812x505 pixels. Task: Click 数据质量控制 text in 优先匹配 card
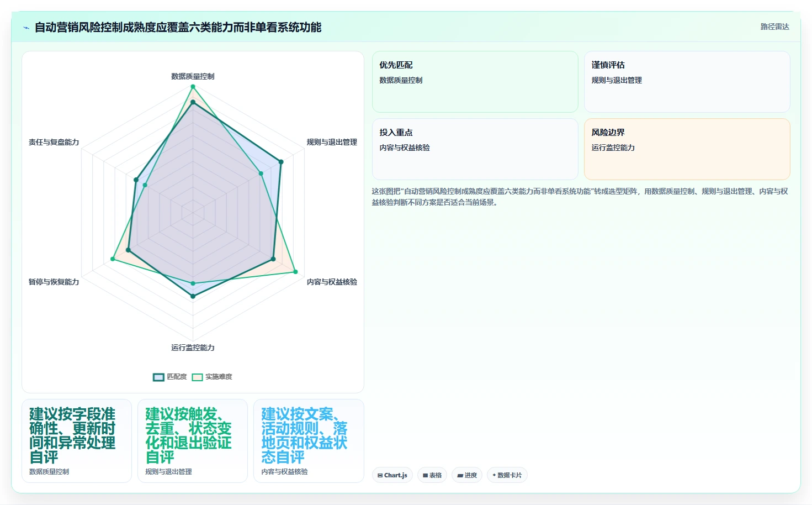tap(401, 80)
